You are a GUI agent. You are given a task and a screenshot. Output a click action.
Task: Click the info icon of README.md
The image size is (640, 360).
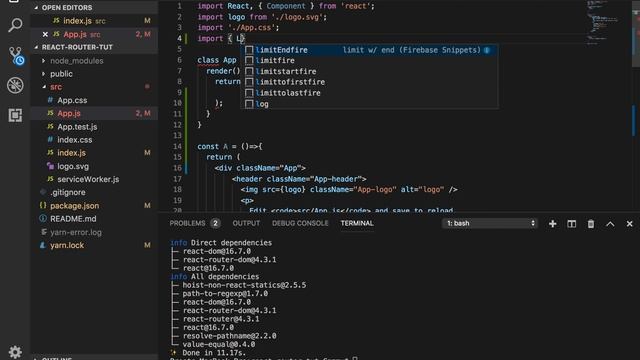[x=43, y=218]
